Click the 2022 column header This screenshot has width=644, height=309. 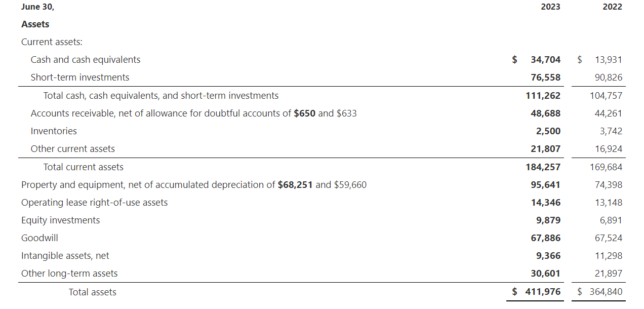613,7
